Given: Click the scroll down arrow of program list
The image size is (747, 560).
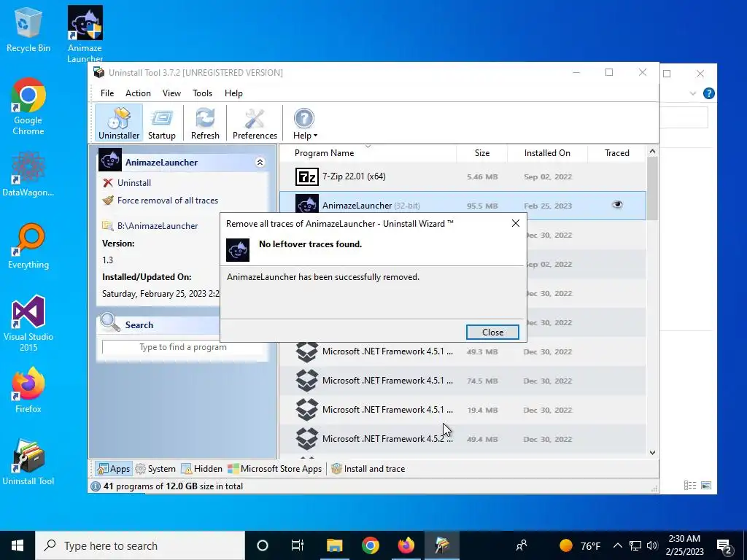Looking at the screenshot, I should pos(652,452).
